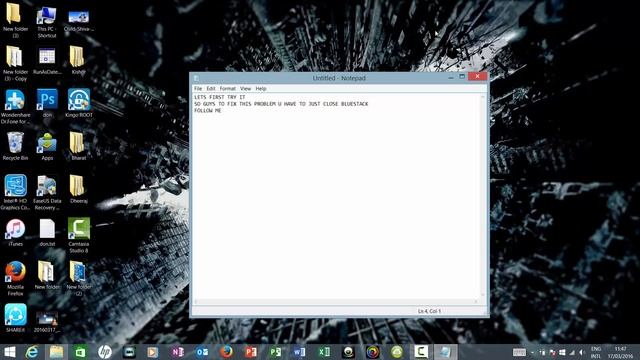Open the Windows Store taskbar icon
This screenshot has width=640, height=360.
click(x=80, y=352)
